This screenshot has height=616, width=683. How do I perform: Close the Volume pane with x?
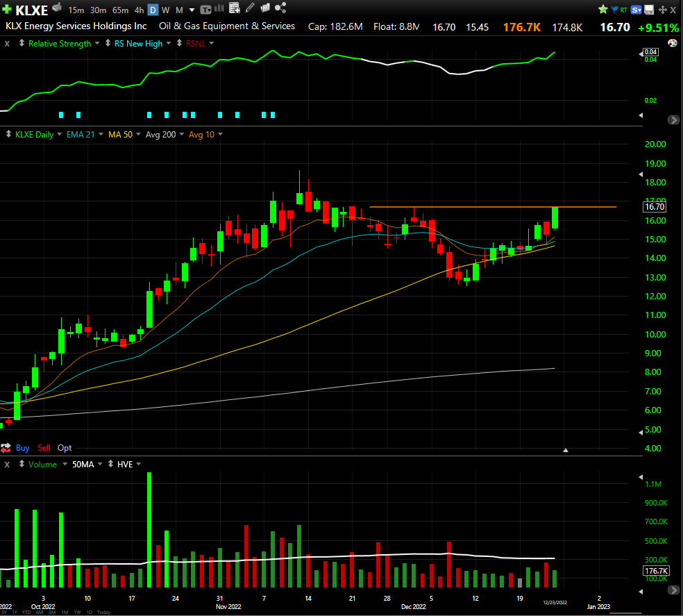coord(7,465)
